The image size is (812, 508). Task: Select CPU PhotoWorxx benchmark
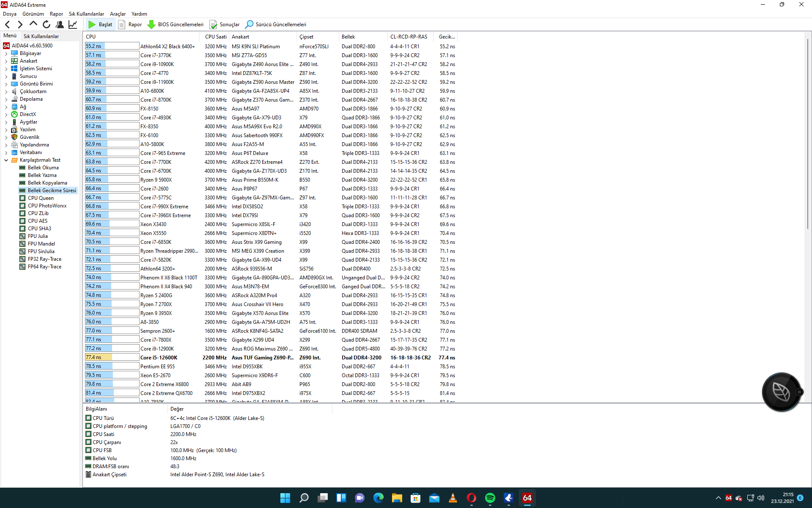47,206
